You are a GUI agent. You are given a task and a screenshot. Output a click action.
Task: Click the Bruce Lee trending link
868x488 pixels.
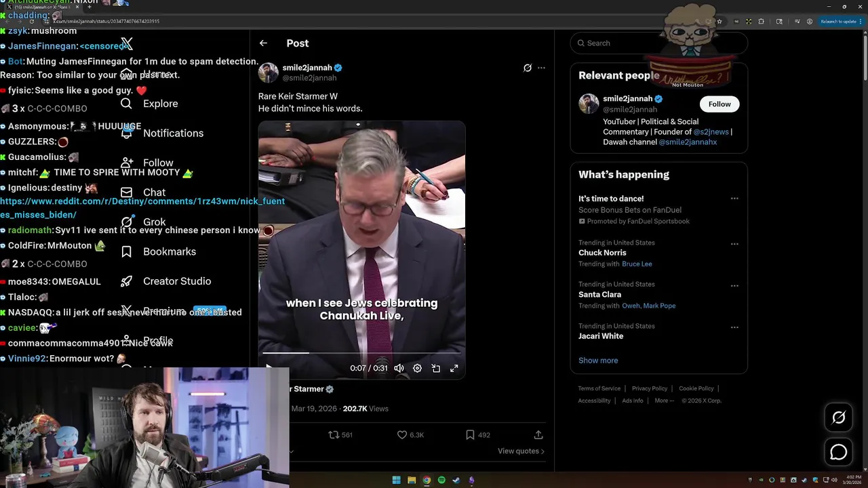(637, 264)
